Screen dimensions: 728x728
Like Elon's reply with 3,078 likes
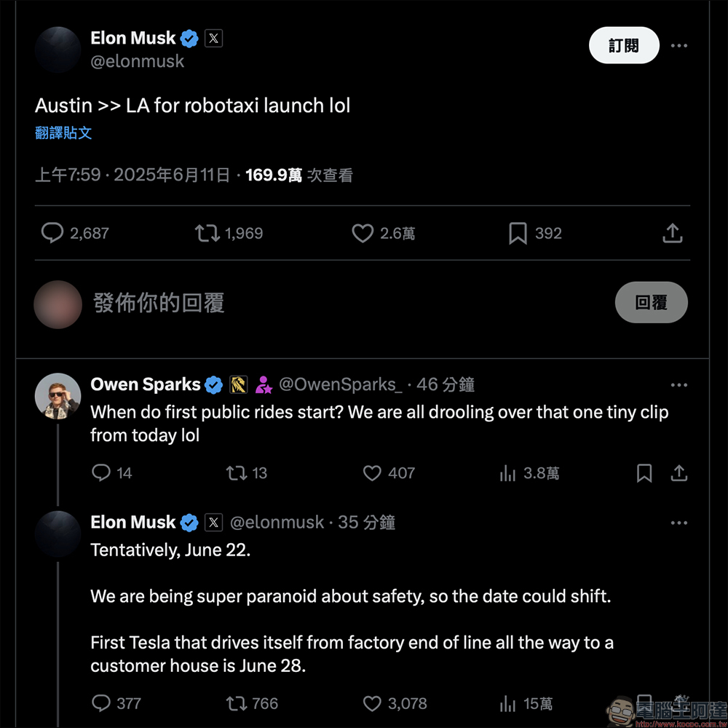[x=372, y=703]
